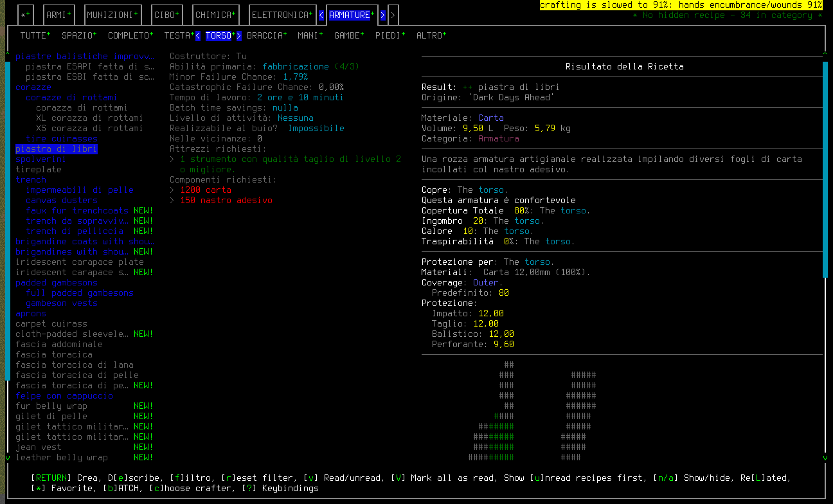Switch to the SPAZIO subcategory
833x504 pixels.
[x=79, y=35]
